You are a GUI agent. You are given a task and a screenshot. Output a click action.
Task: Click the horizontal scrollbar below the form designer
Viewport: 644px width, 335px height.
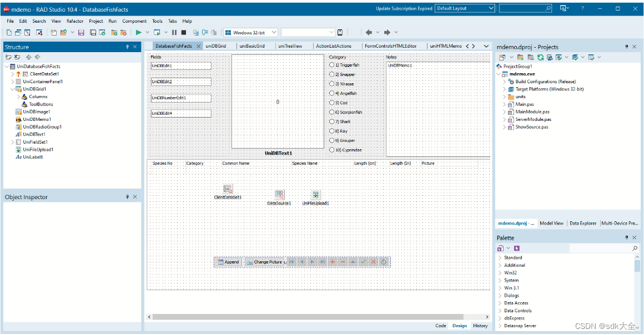click(x=308, y=317)
